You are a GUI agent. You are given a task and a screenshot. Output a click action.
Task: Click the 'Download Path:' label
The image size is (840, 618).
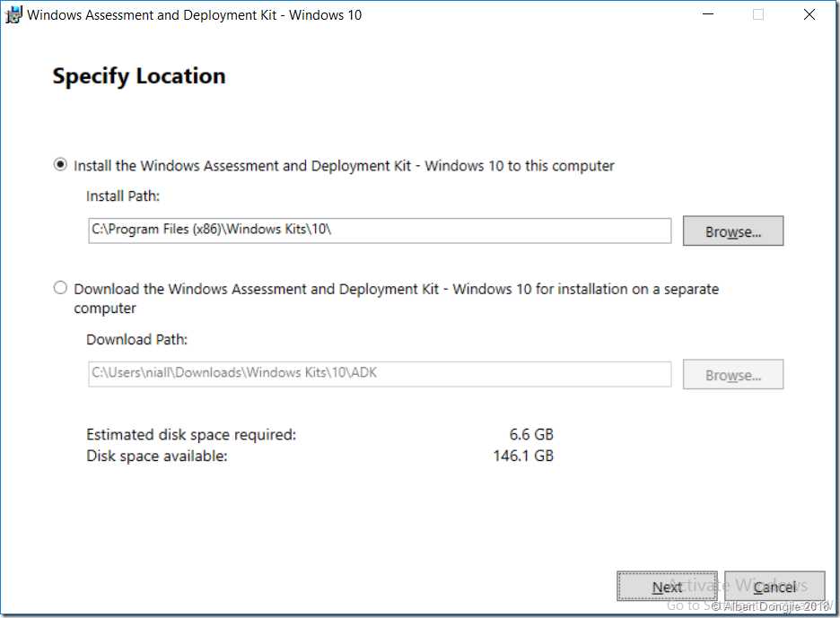tap(136, 340)
